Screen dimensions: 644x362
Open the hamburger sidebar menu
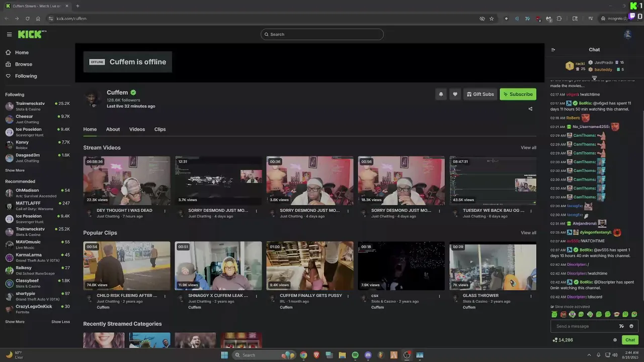pos(9,34)
